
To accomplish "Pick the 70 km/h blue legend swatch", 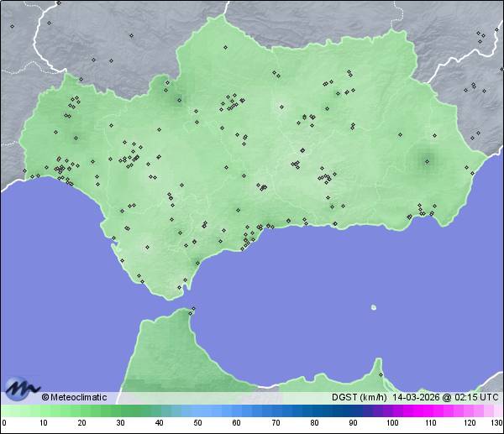I will (x=275, y=410).
